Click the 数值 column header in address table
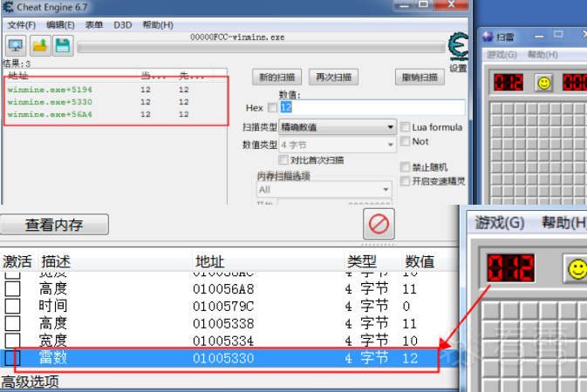 tap(420, 261)
